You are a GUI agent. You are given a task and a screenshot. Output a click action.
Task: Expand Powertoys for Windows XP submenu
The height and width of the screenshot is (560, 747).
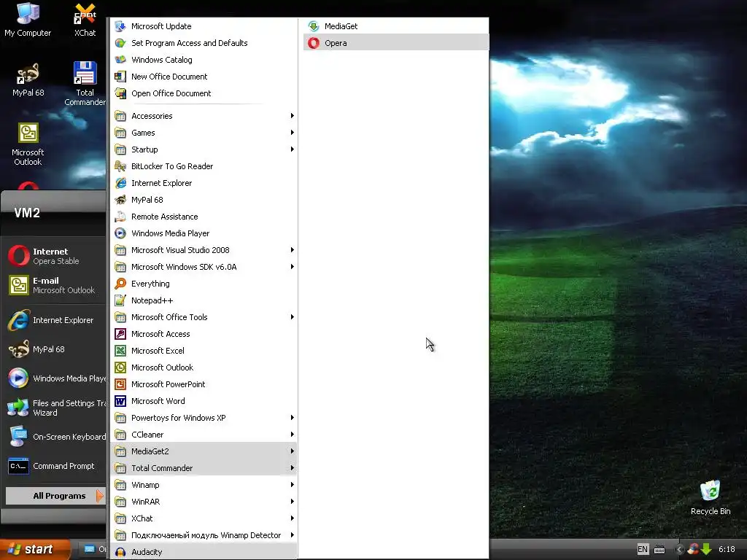pyautogui.click(x=204, y=418)
